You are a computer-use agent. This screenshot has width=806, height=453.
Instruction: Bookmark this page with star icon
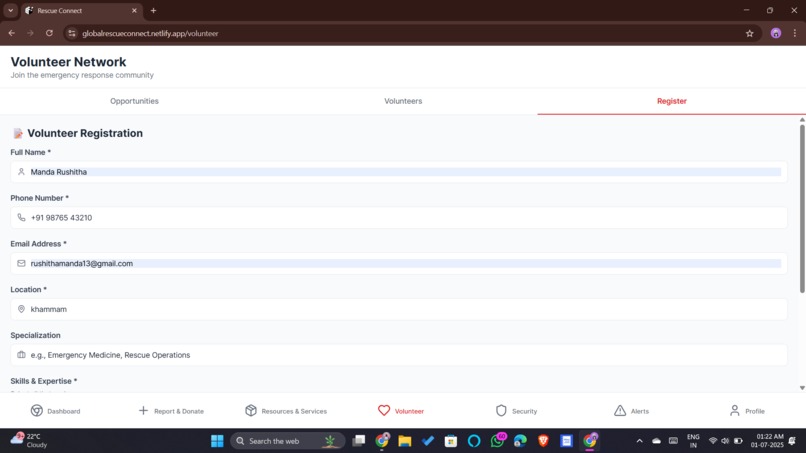click(x=749, y=33)
